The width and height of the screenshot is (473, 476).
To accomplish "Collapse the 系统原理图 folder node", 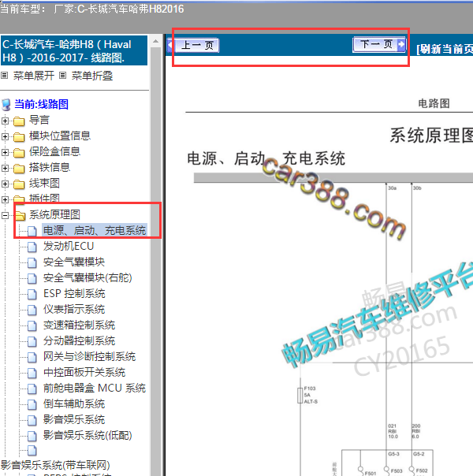I will (5, 215).
